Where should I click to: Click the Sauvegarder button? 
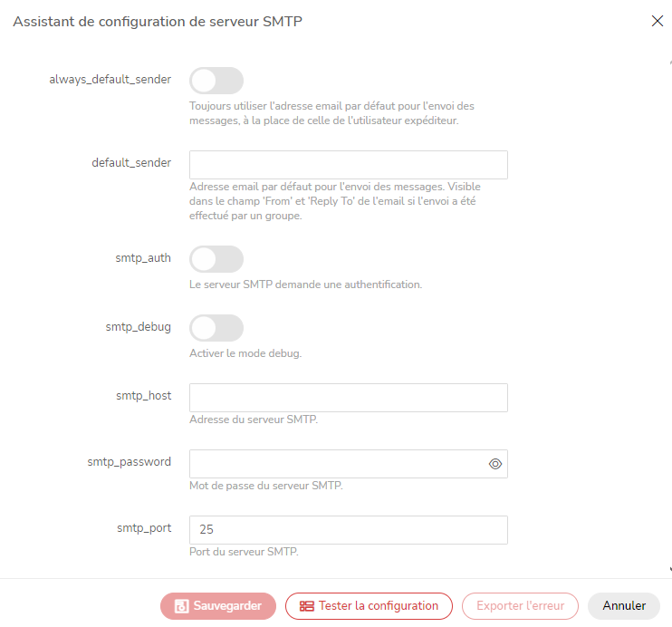[x=218, y=606]
